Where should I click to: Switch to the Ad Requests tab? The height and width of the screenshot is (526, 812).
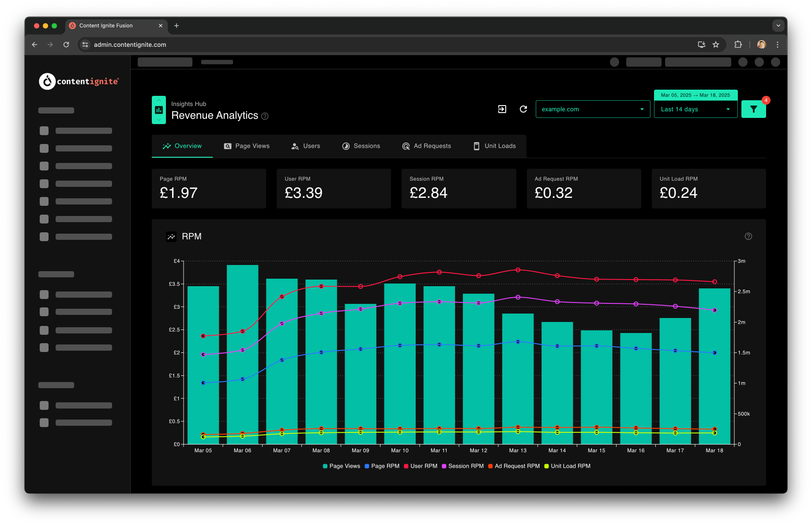point(426,146)
